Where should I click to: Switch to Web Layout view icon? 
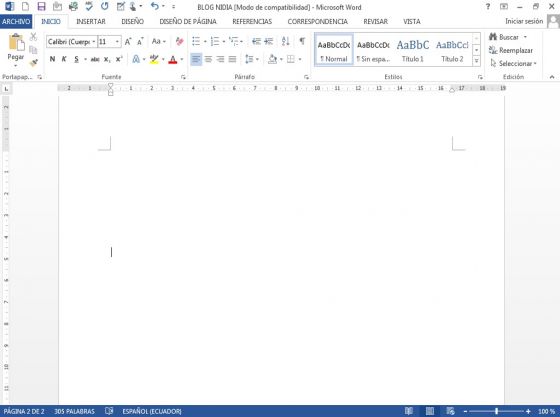click(x=450, y=411)
